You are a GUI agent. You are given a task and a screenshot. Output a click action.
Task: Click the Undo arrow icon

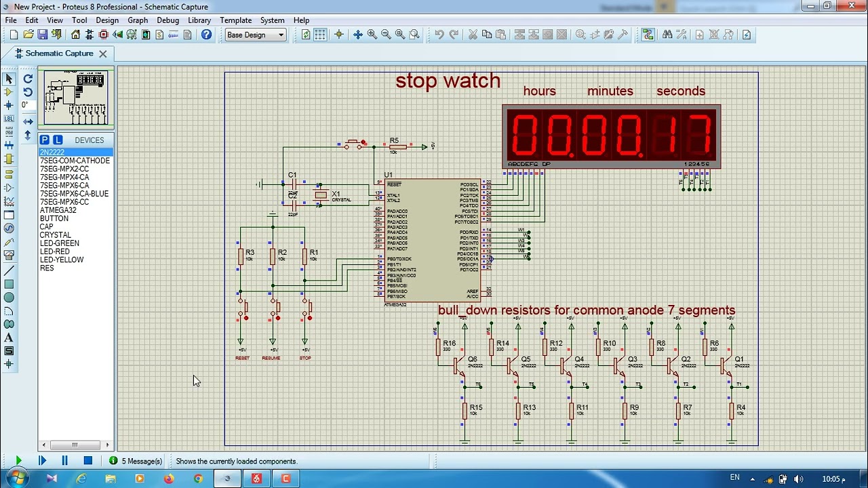pos(439,35)
